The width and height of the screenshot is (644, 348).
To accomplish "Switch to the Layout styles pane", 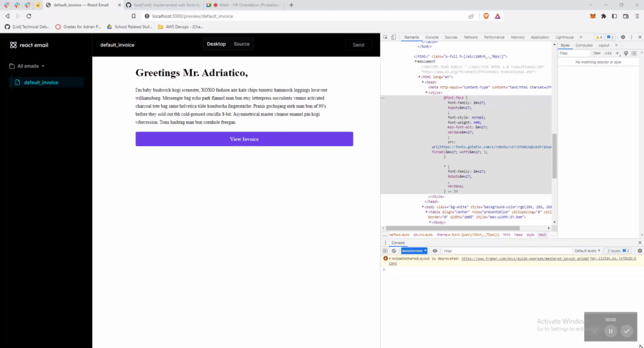I will (x=604, y=45).
